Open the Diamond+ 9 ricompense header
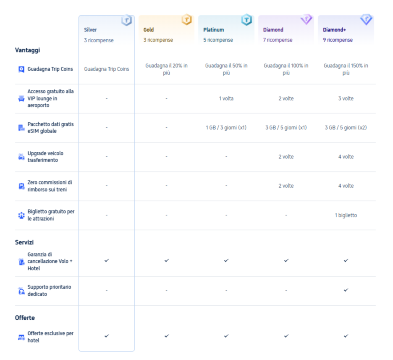The height and width of the screenshot is (360, 393). pyautogui.click(x=346, y=30)
